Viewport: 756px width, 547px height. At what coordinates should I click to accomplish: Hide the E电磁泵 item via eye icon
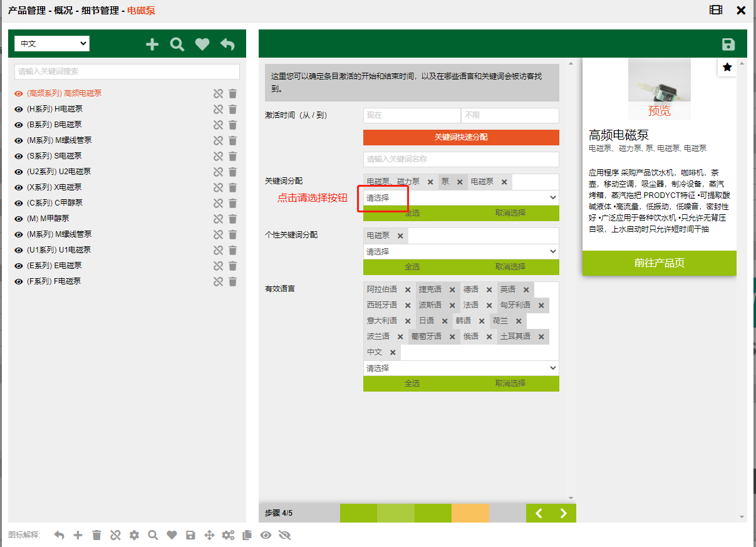pos(19,266)
